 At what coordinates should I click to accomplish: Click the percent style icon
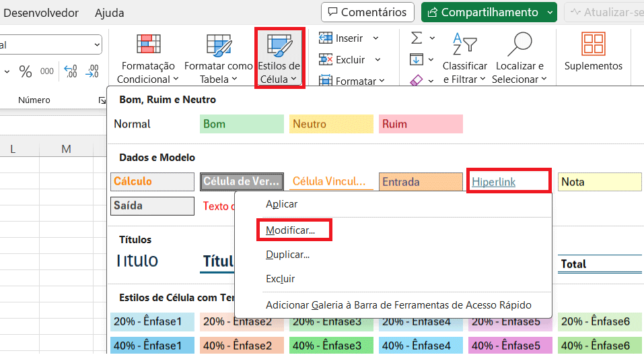click(x=26, y=71)
